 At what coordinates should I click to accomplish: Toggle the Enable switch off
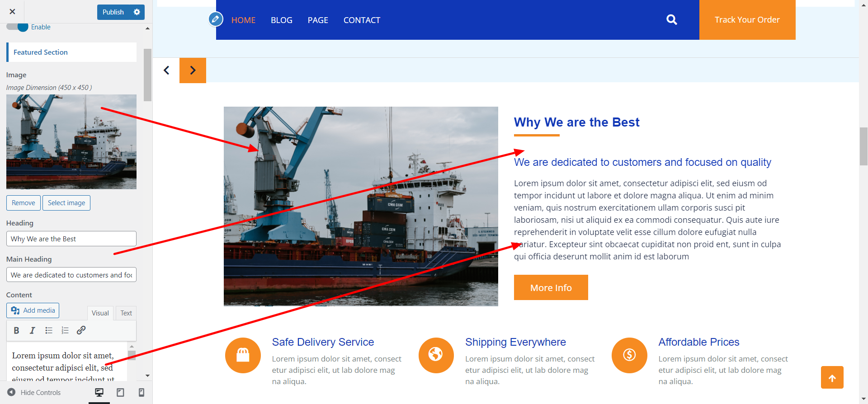click(18, 27)
